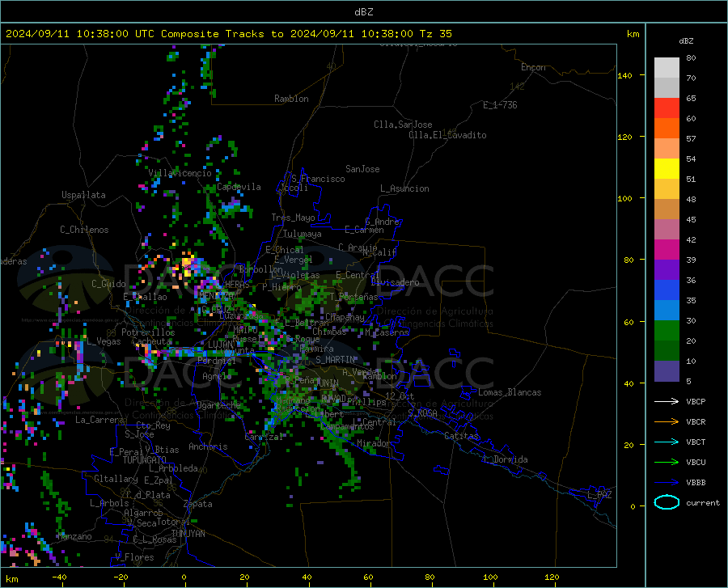
Task: Click the 'E_1-736' map label
Action: [x=500, y=105]
